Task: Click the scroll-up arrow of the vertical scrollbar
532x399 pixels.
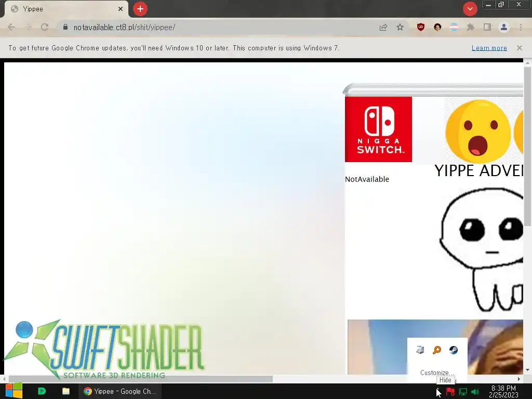Action: [x=527, y=63]
